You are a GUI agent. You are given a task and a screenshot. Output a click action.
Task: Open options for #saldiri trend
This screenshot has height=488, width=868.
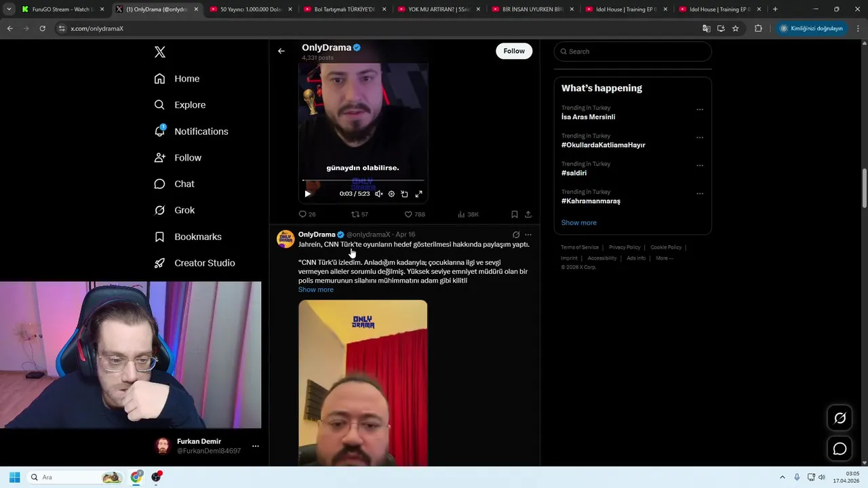700,165
